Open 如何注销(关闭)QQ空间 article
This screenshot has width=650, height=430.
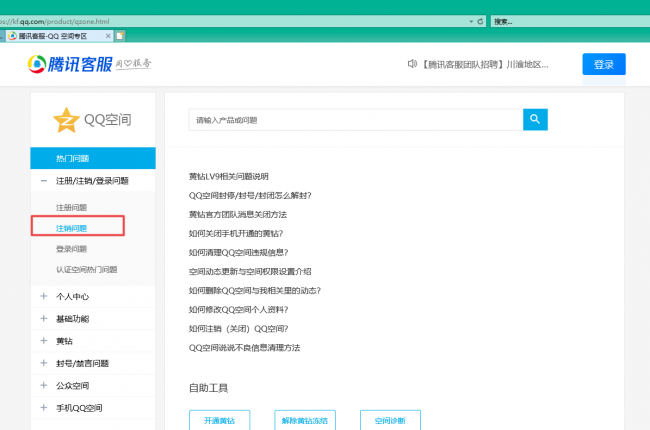(238, 329)
